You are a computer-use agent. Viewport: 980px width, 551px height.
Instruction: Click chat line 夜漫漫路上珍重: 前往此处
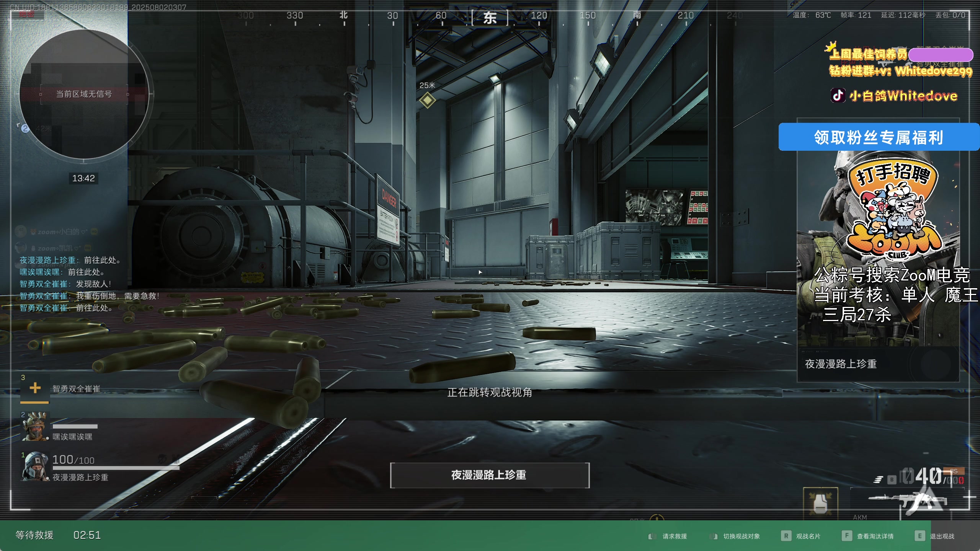click(70, 260)
